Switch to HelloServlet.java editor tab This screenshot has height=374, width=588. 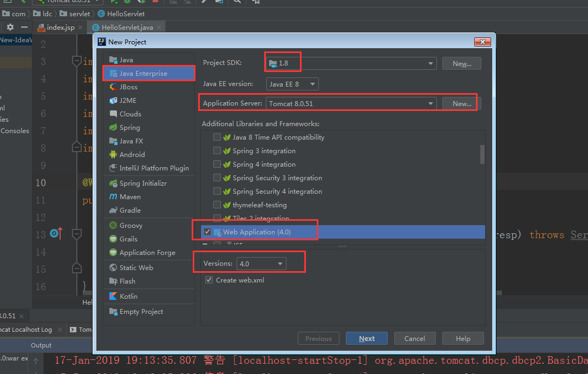[x=127, y=28]
